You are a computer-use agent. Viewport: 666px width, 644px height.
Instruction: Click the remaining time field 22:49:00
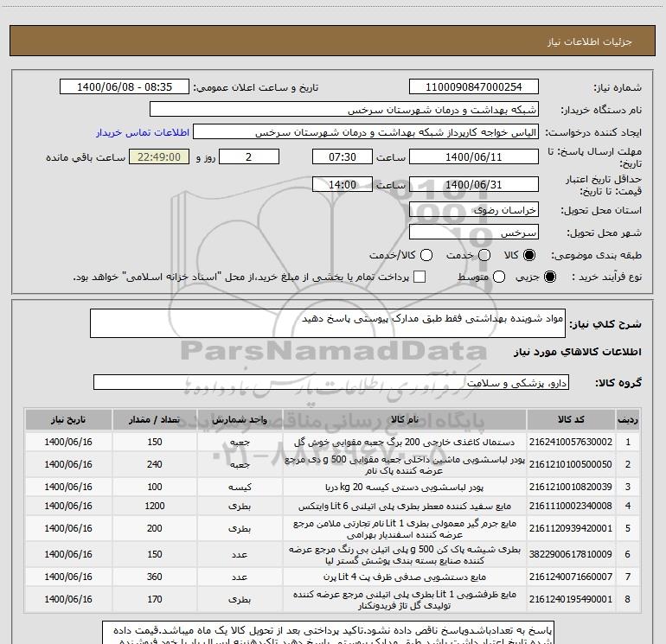(x=159, y=156)
